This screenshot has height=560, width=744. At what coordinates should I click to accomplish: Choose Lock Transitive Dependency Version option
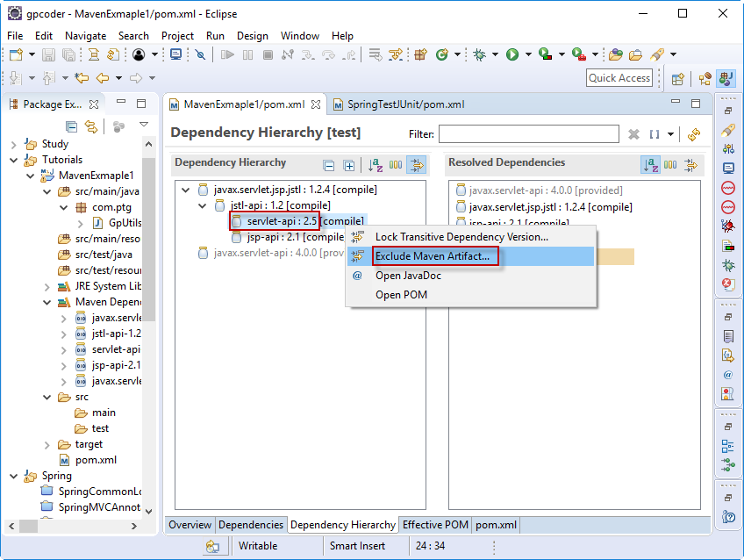click(461, 237)
